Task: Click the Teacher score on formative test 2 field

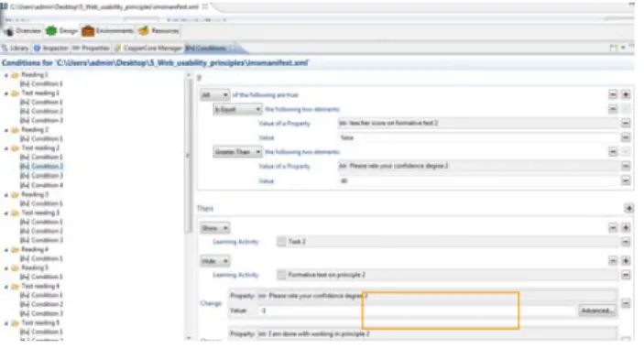Action: click(478, 123)
